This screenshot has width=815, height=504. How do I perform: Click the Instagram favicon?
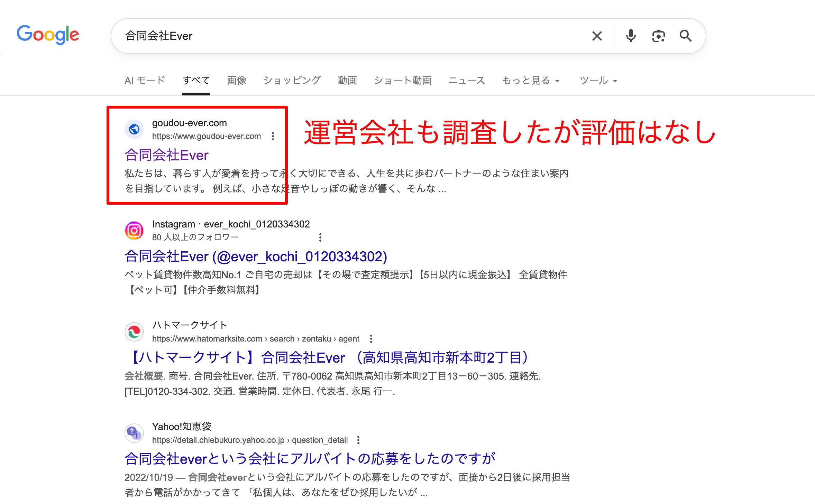tap(134, 231)
